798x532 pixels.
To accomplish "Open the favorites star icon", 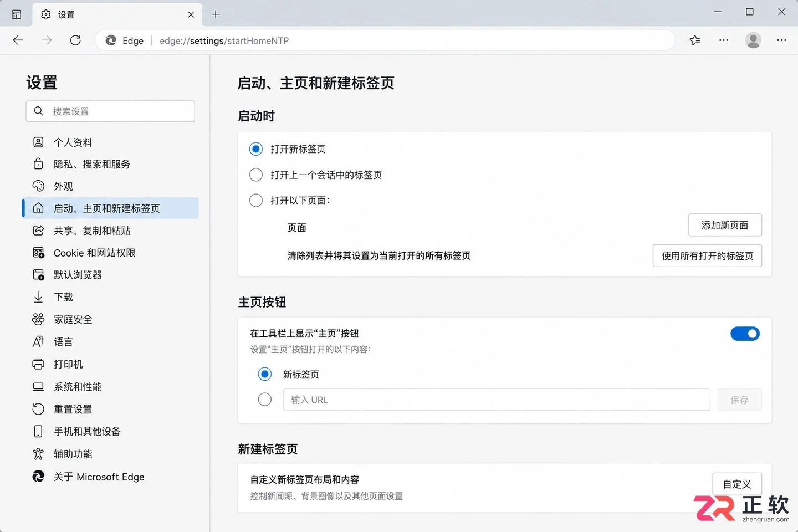I will pos(695,40).
